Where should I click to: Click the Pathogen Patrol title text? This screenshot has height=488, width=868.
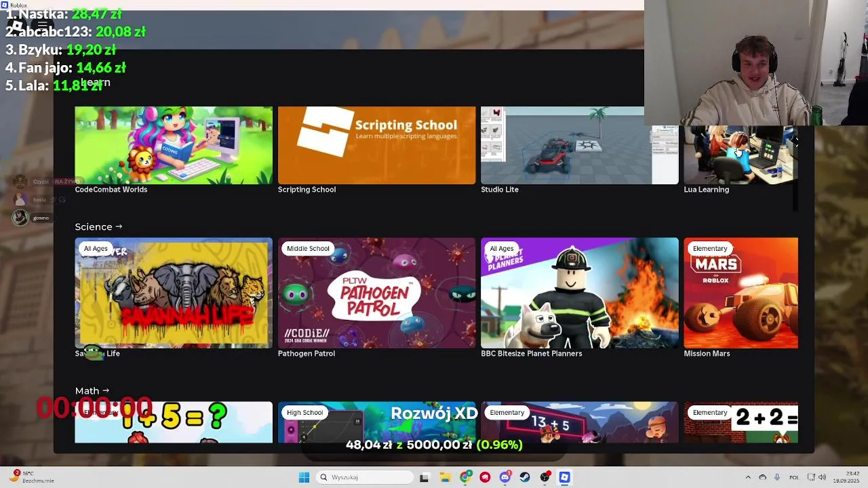pyautogui.click(x=307, y=354)
